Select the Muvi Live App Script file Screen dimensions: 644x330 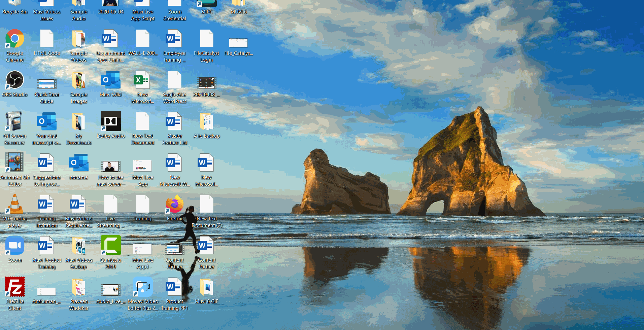[x=143, y=11]
